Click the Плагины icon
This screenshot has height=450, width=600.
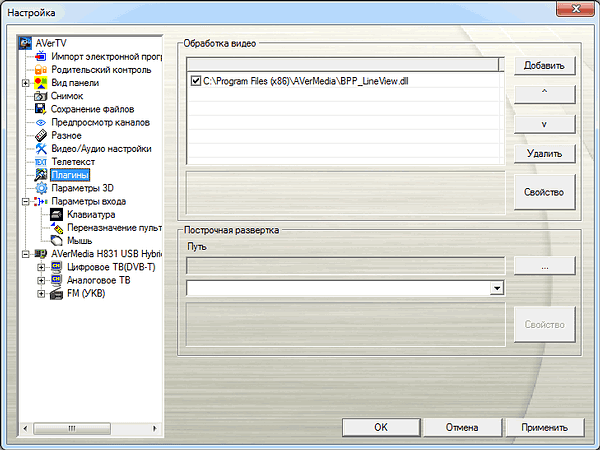coord(41,175)
